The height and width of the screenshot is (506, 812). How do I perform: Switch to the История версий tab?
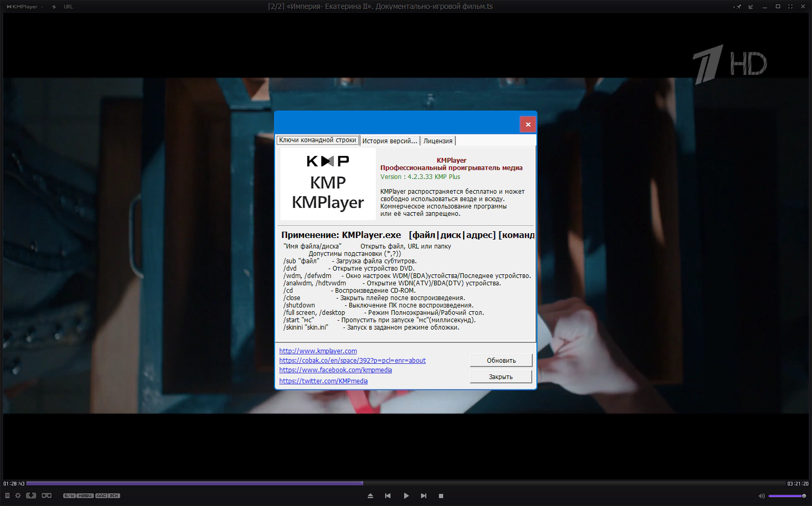(x=389, y=141)
